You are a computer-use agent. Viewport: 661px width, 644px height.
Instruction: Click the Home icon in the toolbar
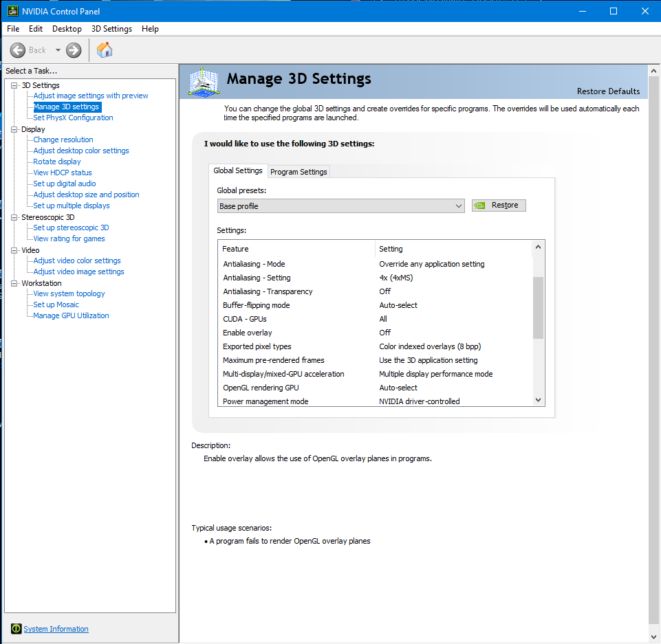[105, 50]
